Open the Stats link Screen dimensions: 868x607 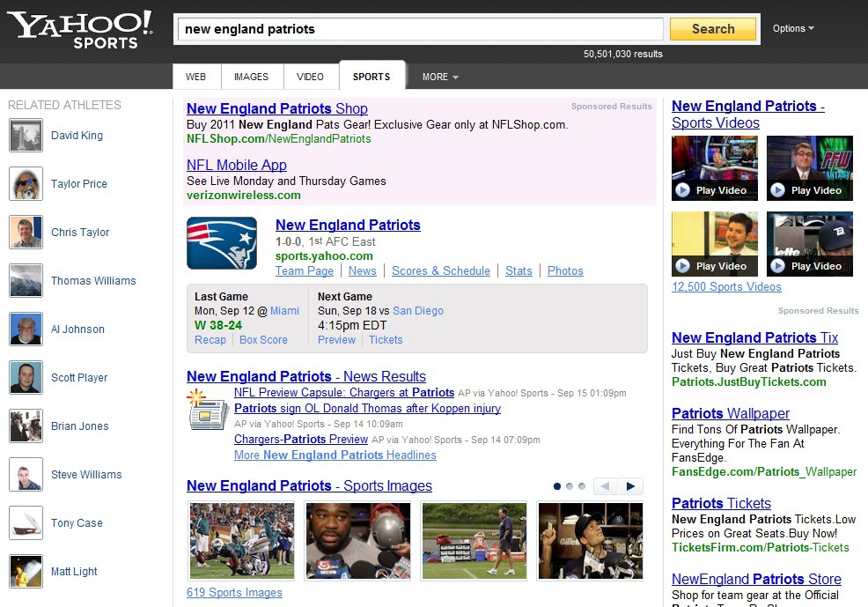[519, 270]
